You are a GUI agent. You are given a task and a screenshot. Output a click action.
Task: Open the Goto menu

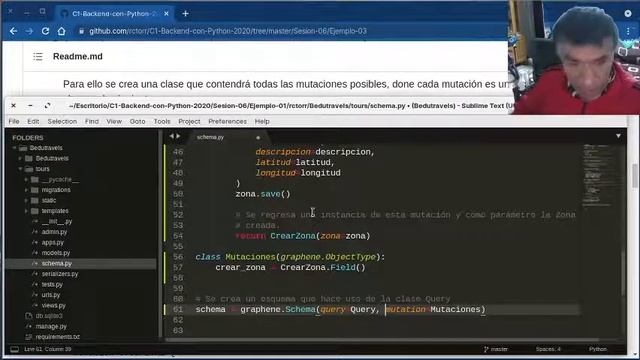coord(138,121)
